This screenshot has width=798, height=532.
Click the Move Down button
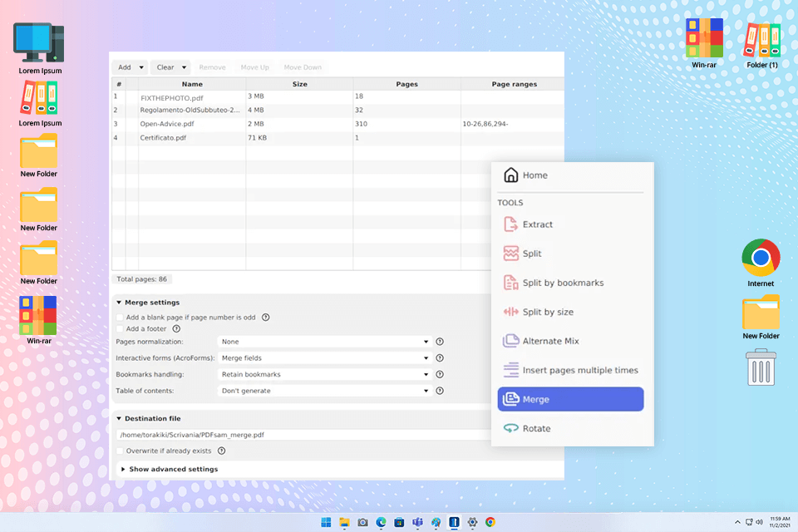point(303,67)
